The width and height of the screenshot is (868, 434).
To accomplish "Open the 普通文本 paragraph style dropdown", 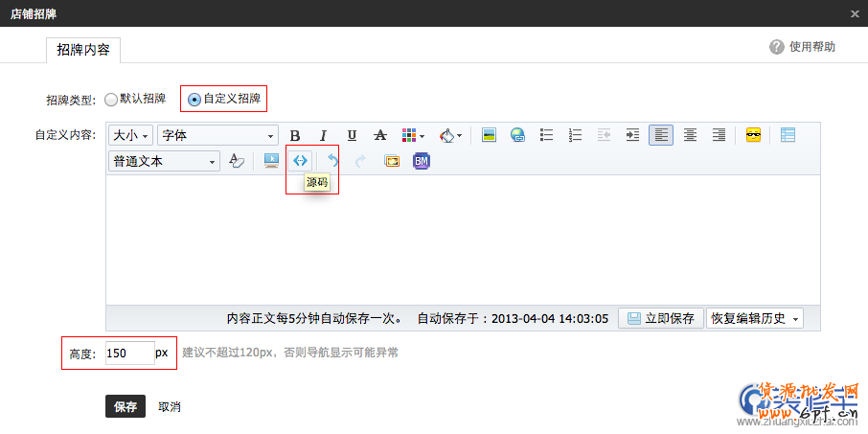I will (x=165, y=161).
